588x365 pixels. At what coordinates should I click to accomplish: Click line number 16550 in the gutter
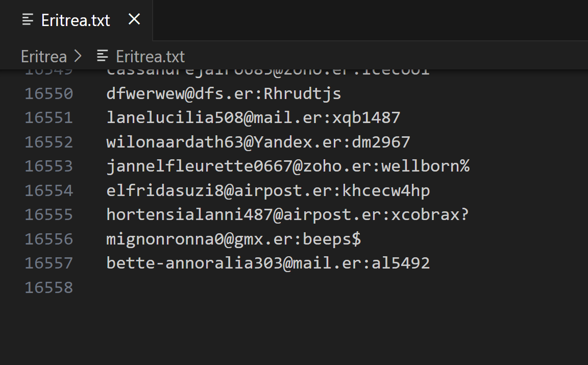49,94
